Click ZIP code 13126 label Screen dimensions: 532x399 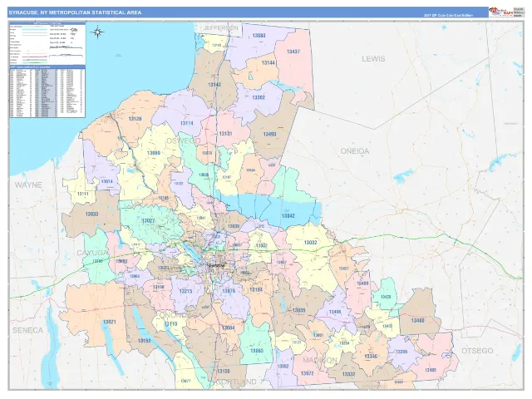[135, 119]
